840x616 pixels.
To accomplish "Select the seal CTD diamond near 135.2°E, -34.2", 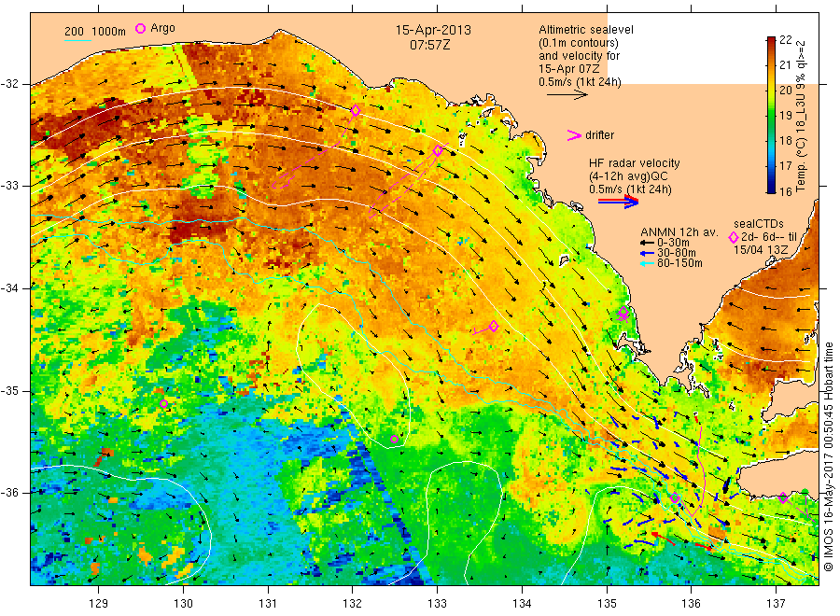I will click(x=623, y=313).
